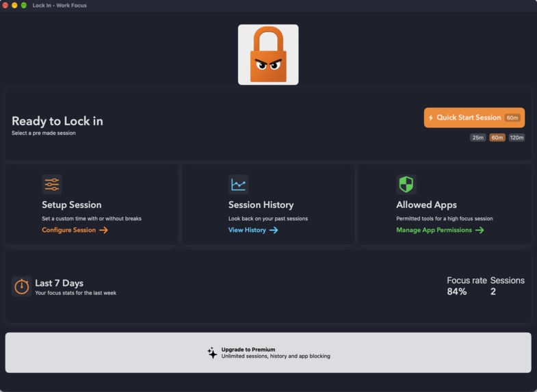
Task: Click 'Your focus stats for the last week'
Action: point(76,293)
